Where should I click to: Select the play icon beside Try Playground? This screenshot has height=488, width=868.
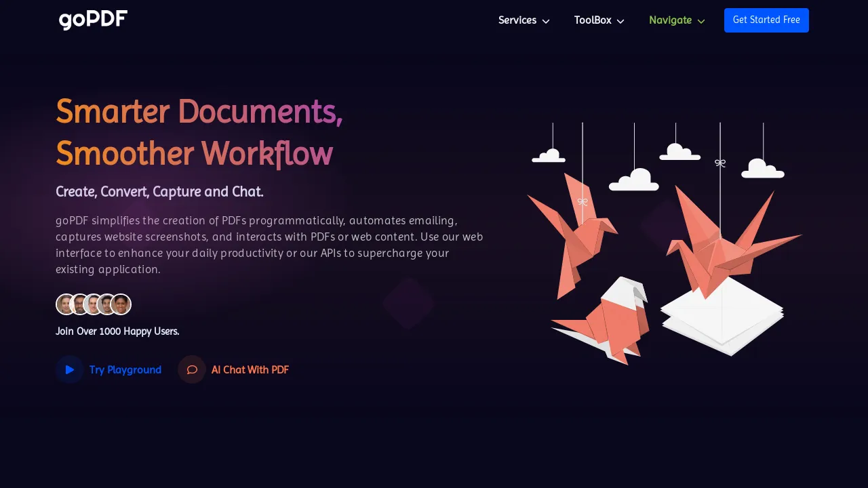click(69, 369)
